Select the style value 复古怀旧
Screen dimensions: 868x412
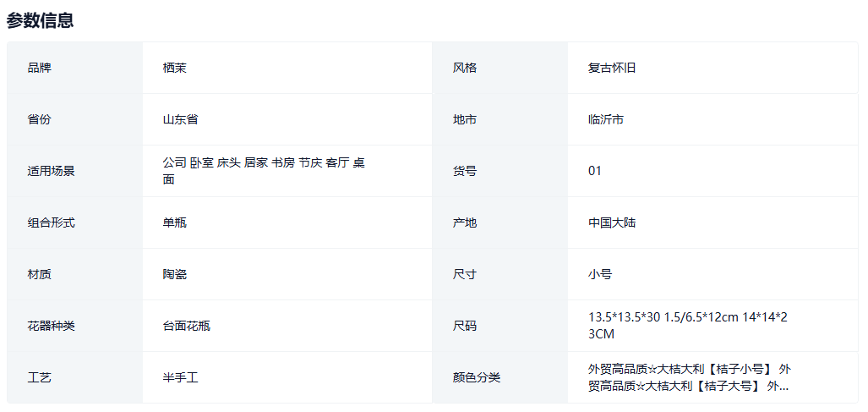tap(612, 68)
